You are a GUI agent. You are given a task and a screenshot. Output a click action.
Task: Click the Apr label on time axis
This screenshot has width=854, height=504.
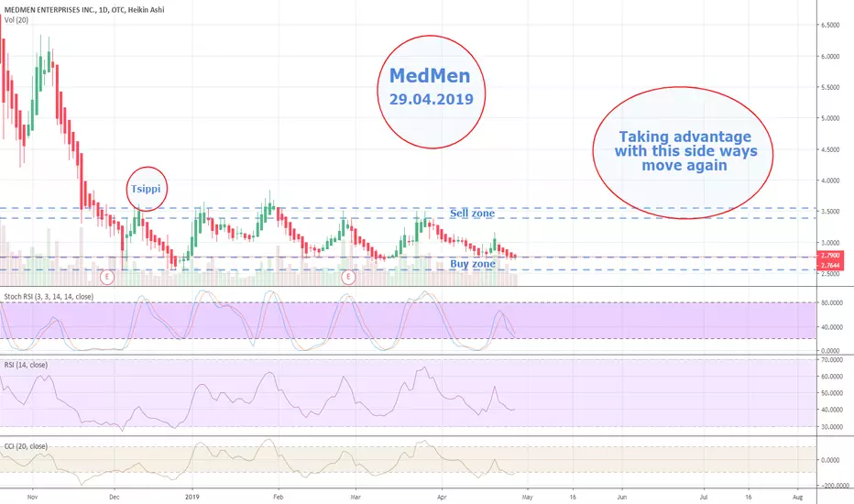[442, 497]
